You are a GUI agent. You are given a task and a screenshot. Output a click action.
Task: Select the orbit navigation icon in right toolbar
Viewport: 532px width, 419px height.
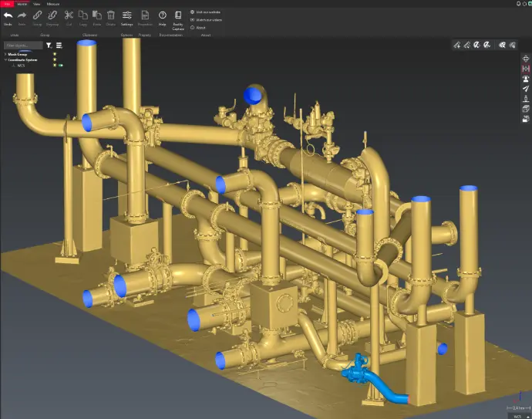tap(526, 59)
